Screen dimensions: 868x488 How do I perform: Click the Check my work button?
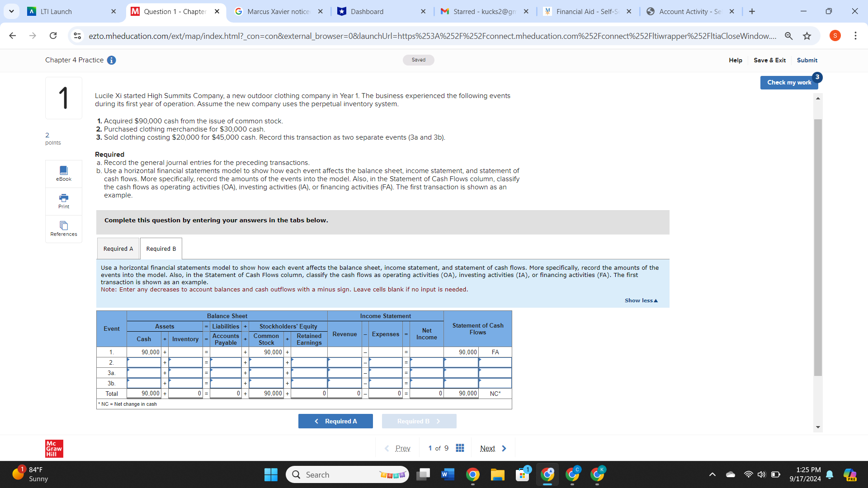coord(789,82)
